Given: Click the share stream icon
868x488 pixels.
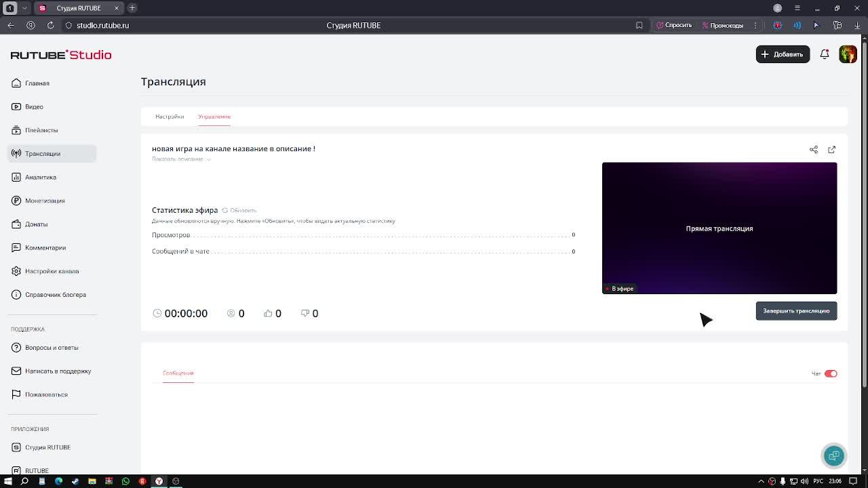Looking at the screenshot, I should (814, 149).
